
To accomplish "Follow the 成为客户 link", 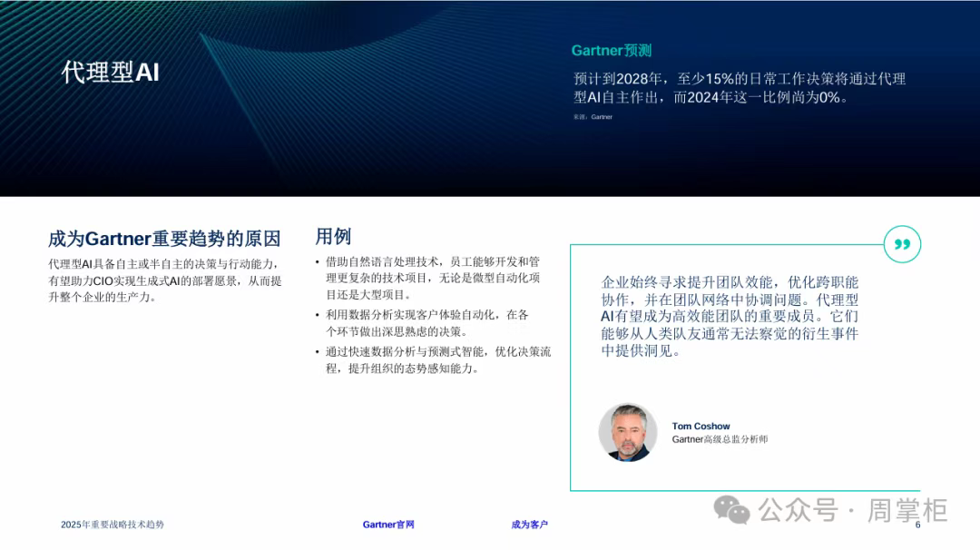I will [x=529, y=525].
